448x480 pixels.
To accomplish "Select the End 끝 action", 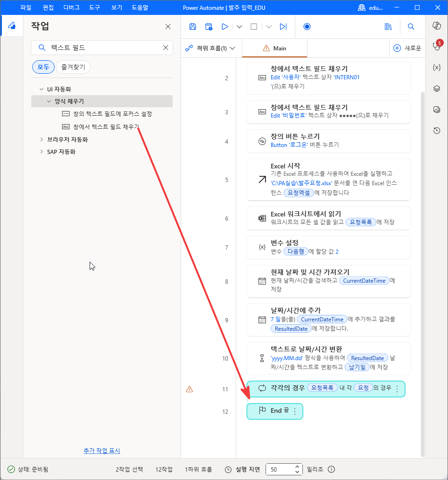I will pyautogui.click(x=275, y=411).
